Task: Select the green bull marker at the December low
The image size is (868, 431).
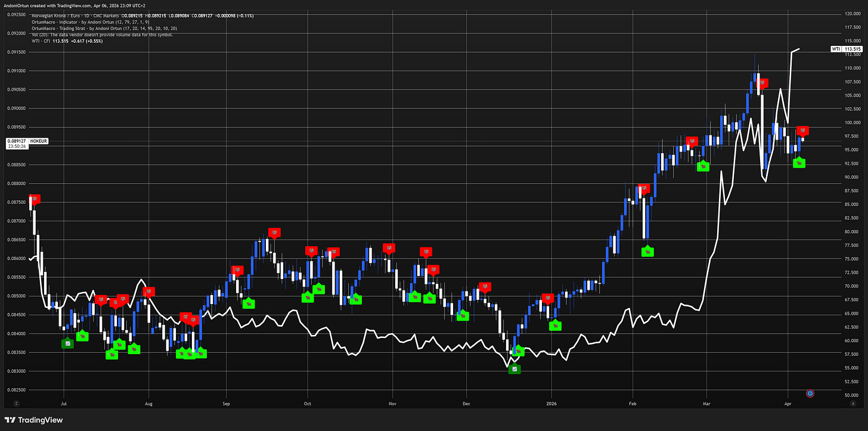Action: (518, 351)
